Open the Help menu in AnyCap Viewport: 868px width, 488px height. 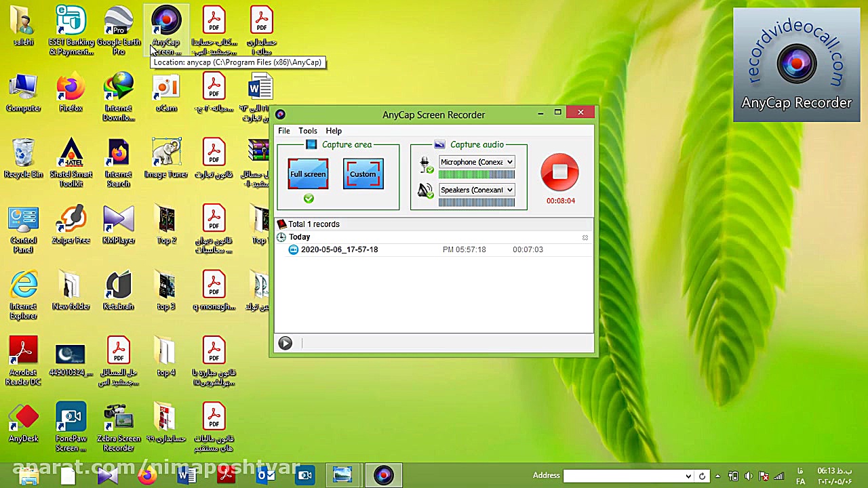(334, 131)
